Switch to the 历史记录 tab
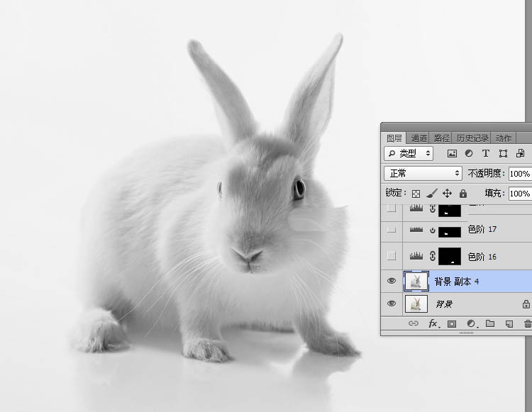532x412 pixels. click(x=472, y=138)
